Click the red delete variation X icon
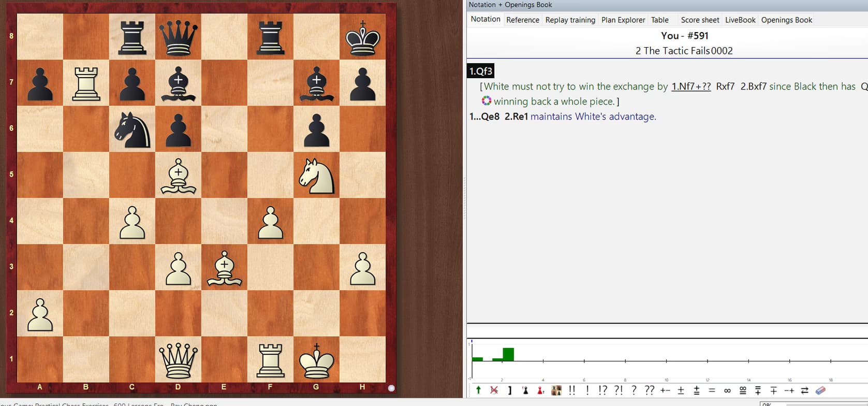Viewport: 868px width, 406px height. 494,390
